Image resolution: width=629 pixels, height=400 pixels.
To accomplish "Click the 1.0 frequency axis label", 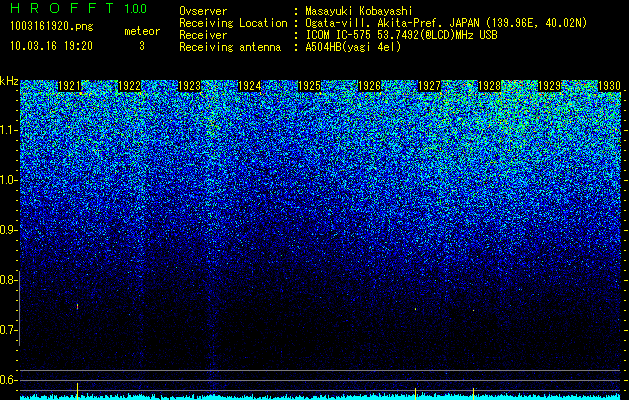I will click(x=9, y=180).
